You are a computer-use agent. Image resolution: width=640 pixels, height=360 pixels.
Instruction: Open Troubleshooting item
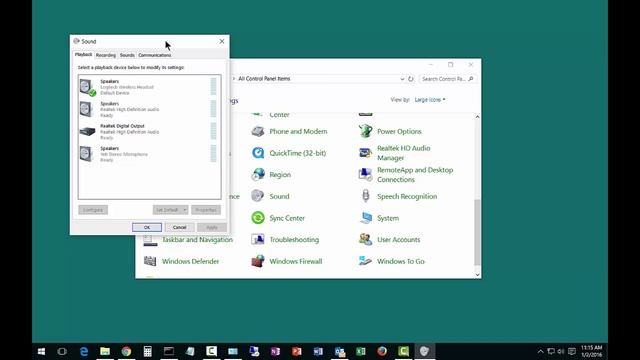[285, 240]
